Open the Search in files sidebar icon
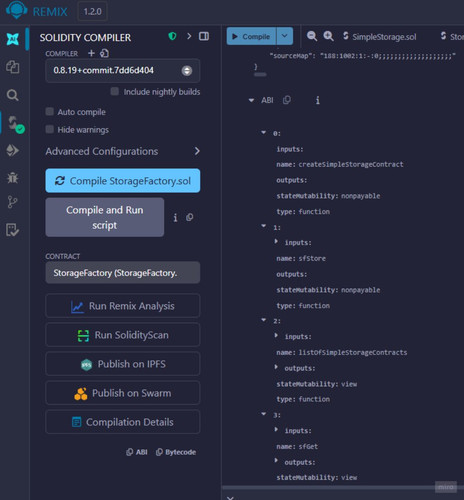This screenshot has height=500, width=464. (13, 95)
